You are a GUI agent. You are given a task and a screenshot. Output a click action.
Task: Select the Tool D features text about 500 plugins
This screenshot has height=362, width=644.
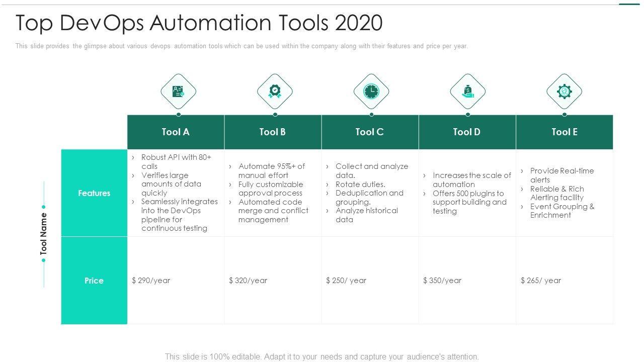469,202
